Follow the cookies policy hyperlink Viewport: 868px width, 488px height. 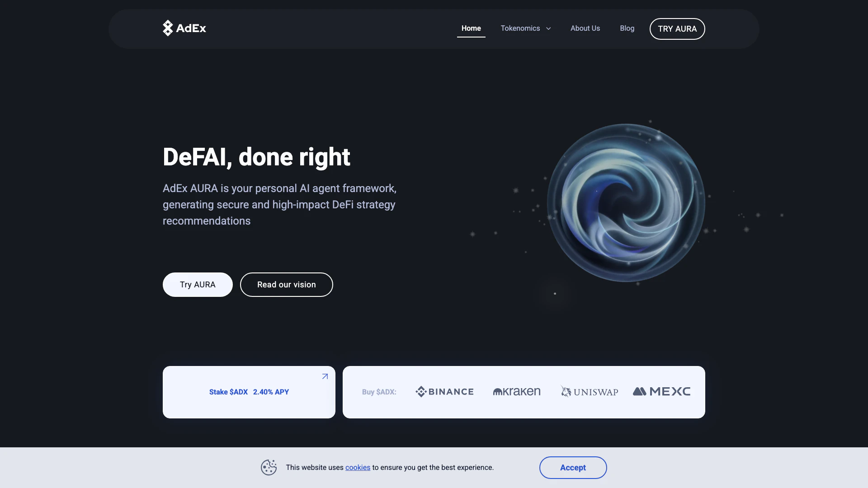pos(358,468)
